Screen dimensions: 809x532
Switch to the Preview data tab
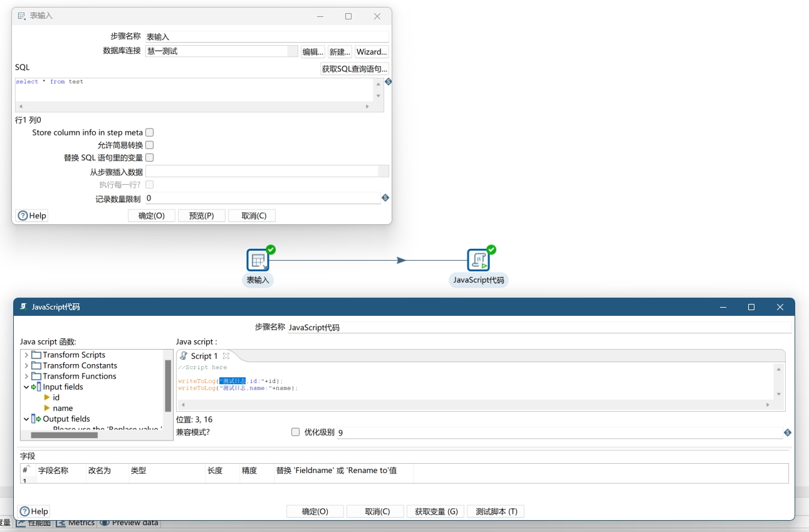129,523
